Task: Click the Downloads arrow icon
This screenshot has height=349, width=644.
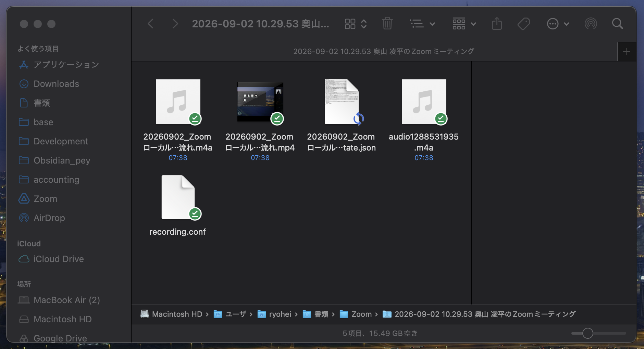Action: tap(24, 84)
